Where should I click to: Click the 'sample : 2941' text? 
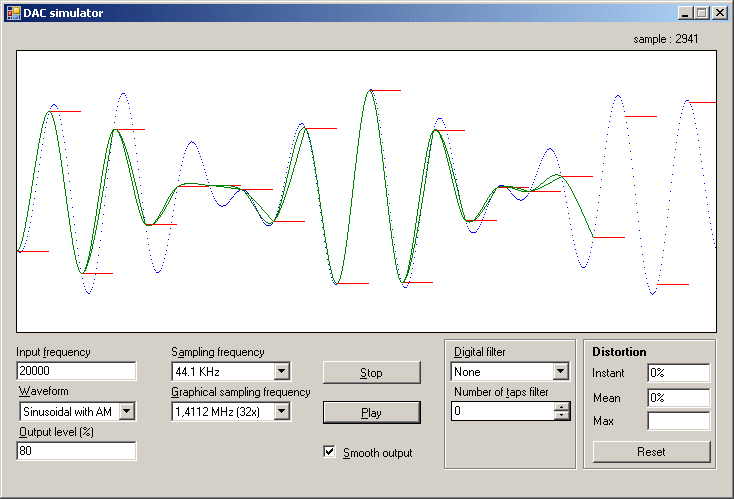666,39
